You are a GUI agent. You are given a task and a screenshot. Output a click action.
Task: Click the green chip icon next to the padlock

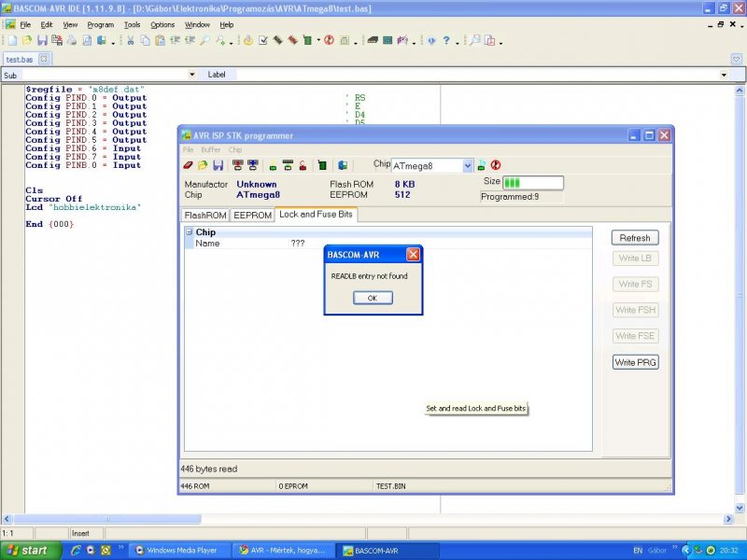tap(322, 165)
